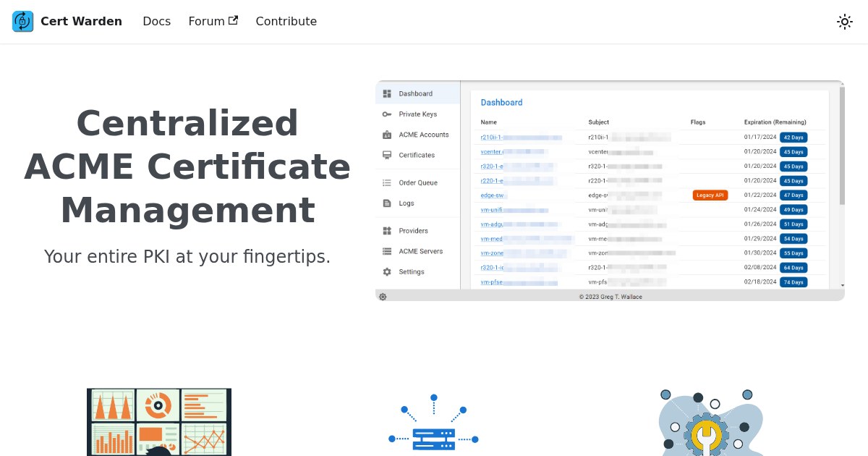
Task: Open the edge-sw certificate link
Action: click(494, 195)
